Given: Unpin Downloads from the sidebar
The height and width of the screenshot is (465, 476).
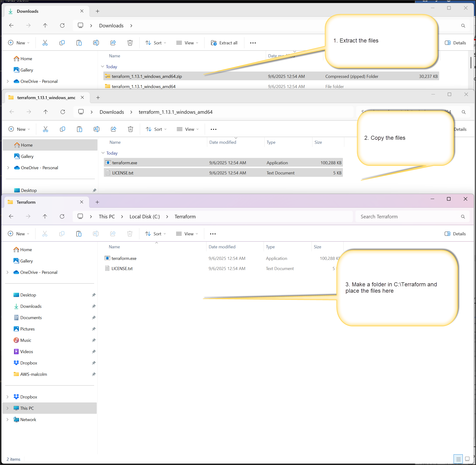Looking at the screenshot, I should 94,306.
